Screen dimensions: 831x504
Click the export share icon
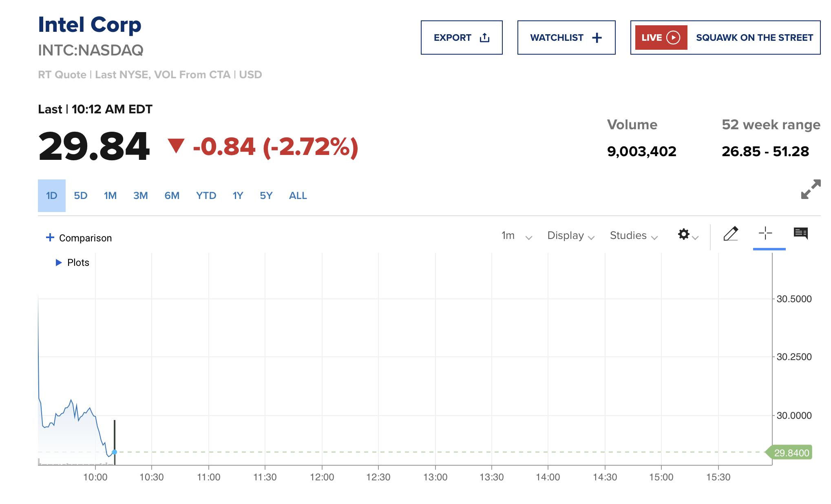[x=484, y=38]
